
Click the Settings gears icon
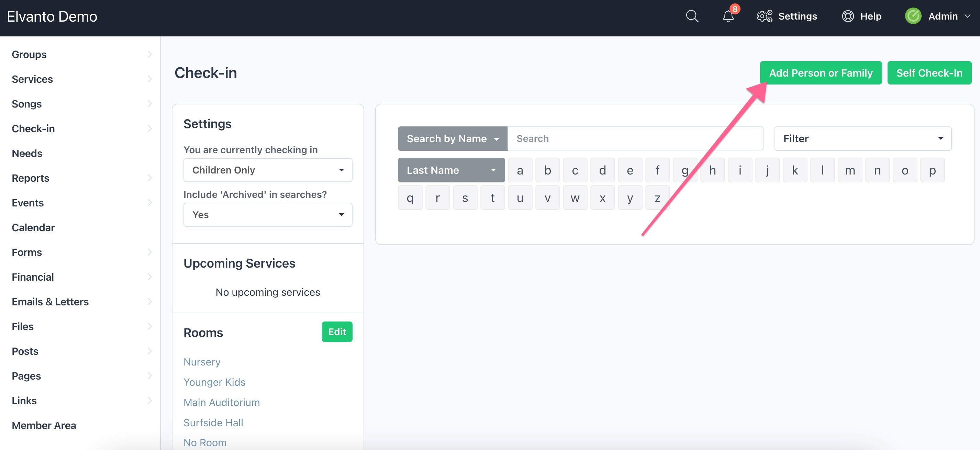[x=764, y=16]
